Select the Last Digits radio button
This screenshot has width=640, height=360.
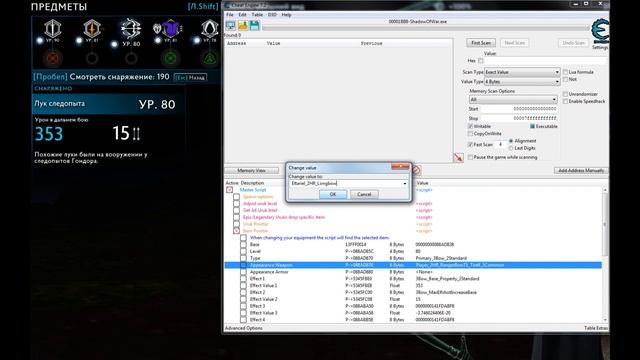pos(511,148)
